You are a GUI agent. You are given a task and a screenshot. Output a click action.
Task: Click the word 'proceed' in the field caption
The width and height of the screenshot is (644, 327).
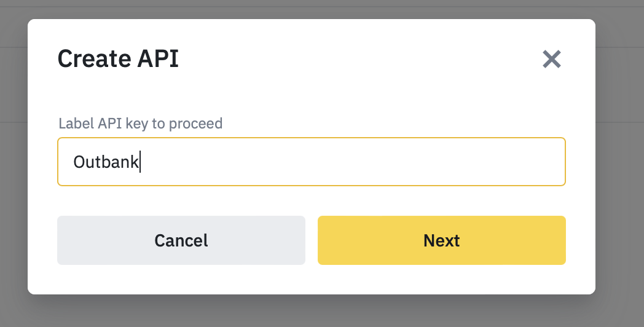tap(195, 124)
